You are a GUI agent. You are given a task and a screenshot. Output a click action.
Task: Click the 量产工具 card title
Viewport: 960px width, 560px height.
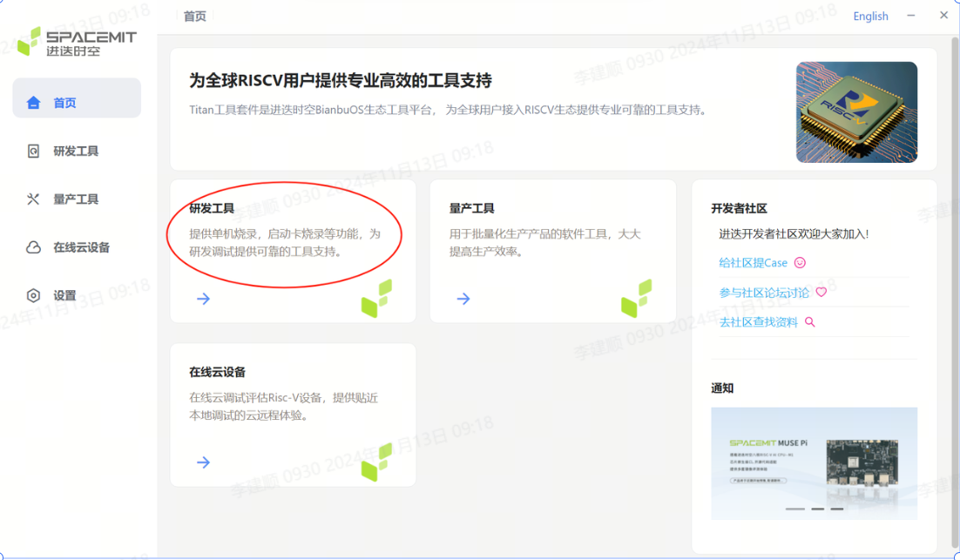[x=472, y=208]
